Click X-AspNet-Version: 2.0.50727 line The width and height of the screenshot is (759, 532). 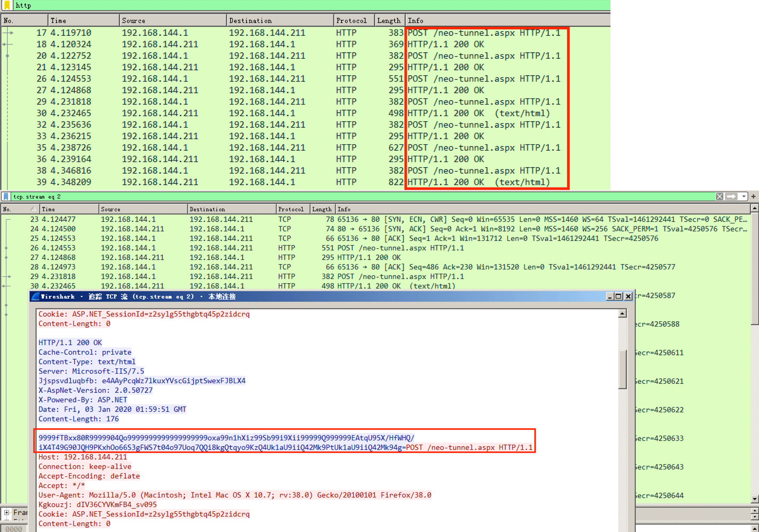95,390
